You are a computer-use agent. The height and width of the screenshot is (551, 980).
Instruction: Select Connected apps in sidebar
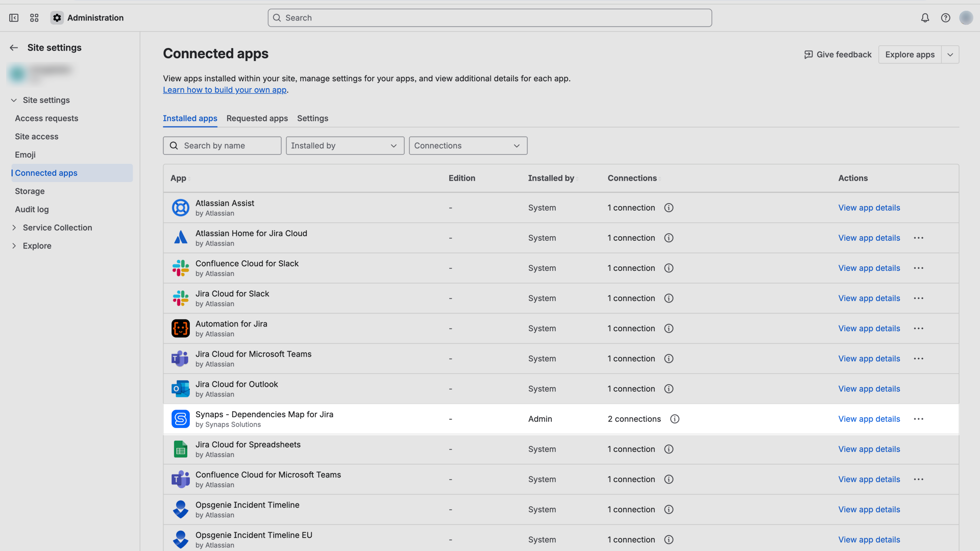72,173
